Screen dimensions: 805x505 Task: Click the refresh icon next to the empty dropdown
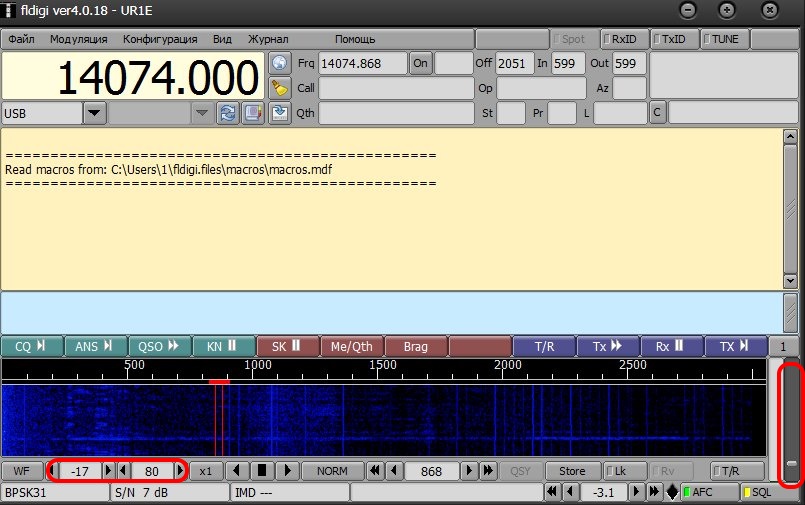[228, 113]
